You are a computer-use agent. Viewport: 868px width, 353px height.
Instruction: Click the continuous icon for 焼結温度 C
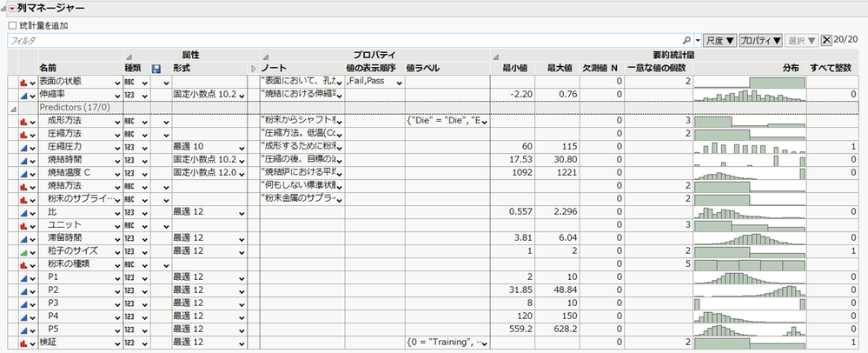point(23,173)
